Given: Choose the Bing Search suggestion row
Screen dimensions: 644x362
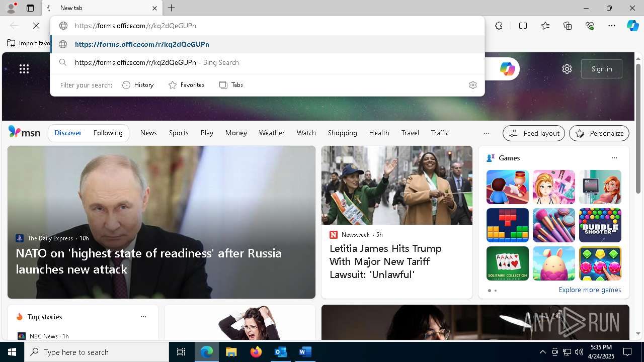Looking at the screenshot, I should (267, 62).
